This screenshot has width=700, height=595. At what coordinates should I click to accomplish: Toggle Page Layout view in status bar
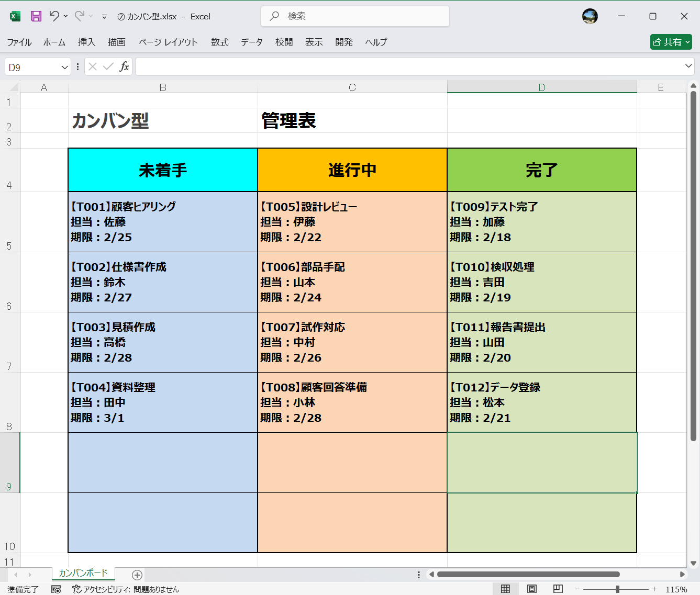click(531, 588)
